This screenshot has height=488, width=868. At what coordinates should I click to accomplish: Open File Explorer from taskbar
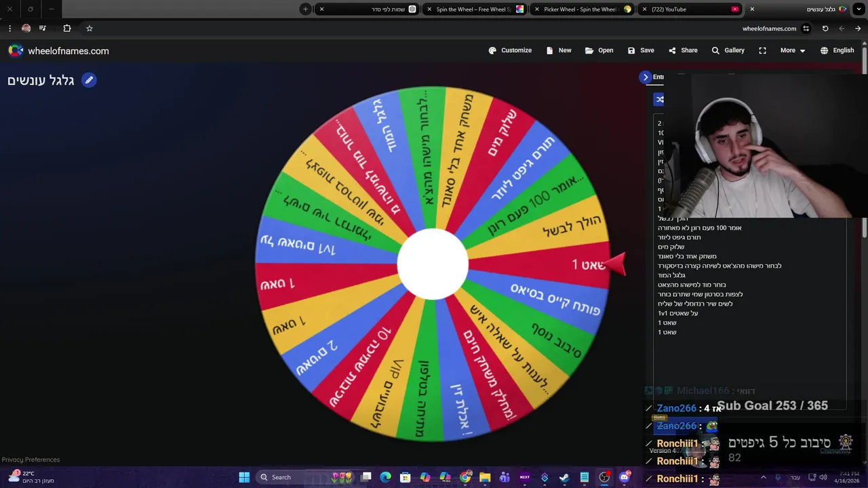(485, 477)
